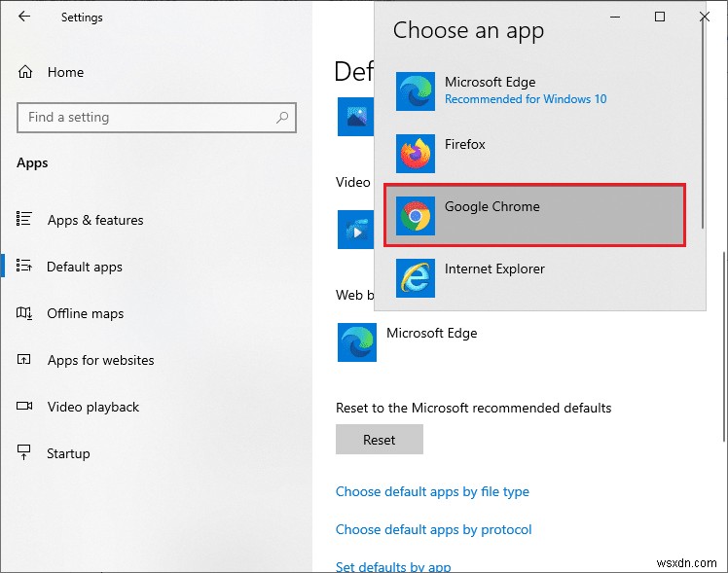This screenshot has height=573, width=728.
Task: Click the Reset button
Action: click(x=380, y=439)
